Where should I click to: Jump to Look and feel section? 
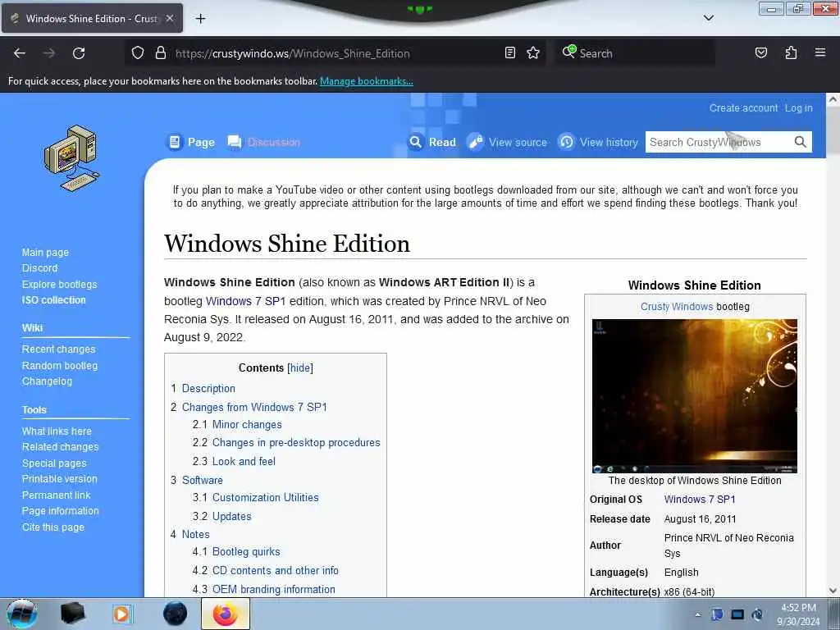pos(244,461)
